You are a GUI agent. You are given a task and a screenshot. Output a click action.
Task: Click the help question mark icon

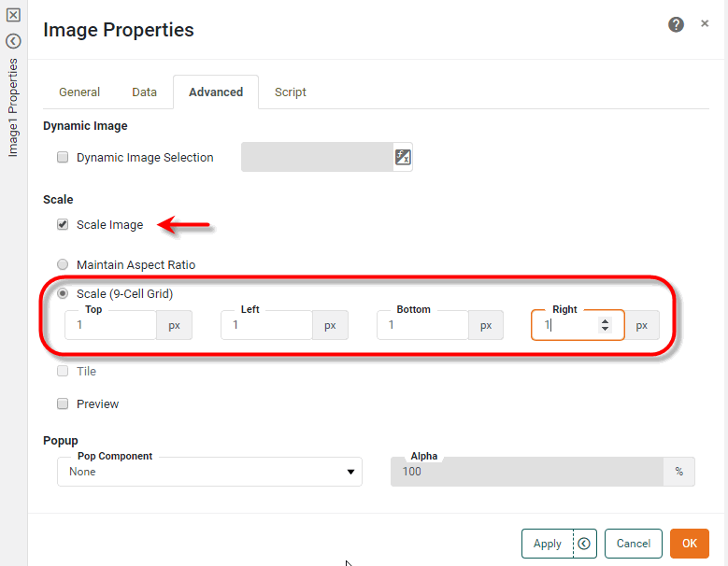tap(676, 25)
